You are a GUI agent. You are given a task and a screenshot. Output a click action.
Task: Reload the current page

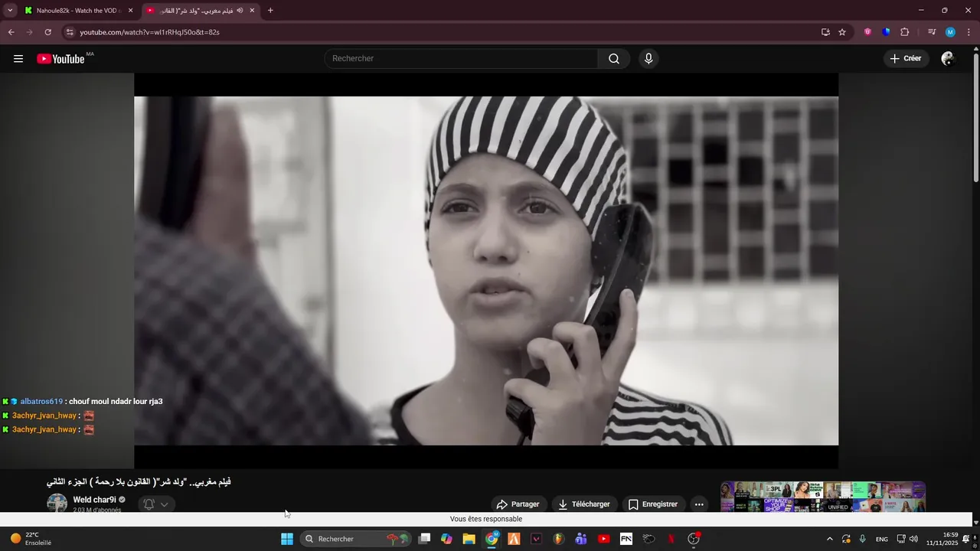tap(47, 32)
